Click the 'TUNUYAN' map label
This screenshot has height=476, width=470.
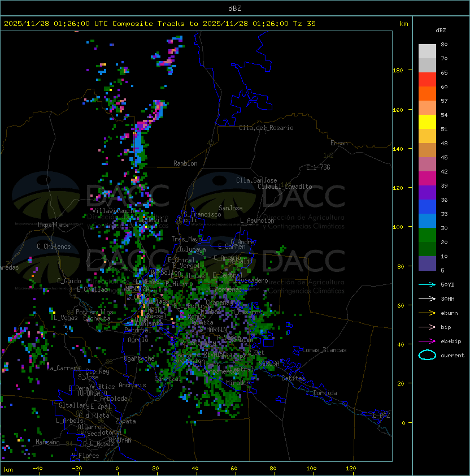point(120,440)
